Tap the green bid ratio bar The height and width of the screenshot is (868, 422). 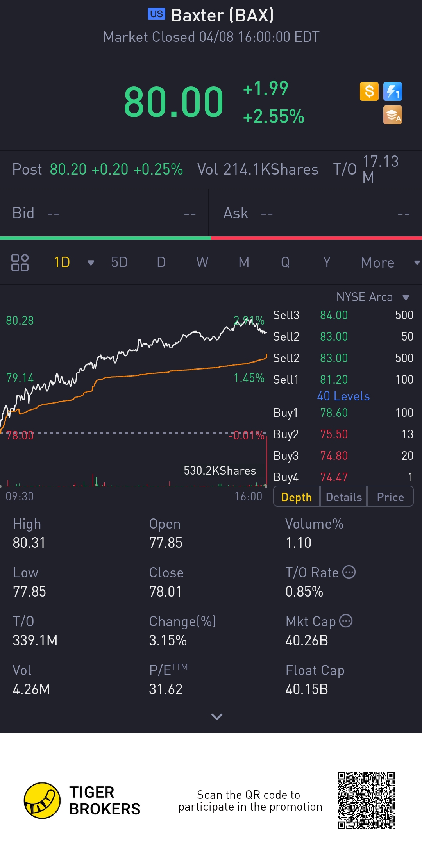point(105,238)
